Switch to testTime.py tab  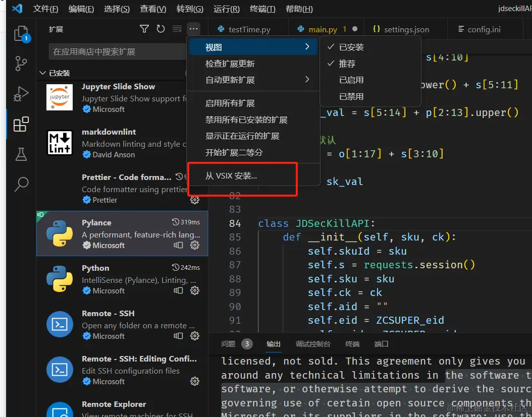point(248,29)
